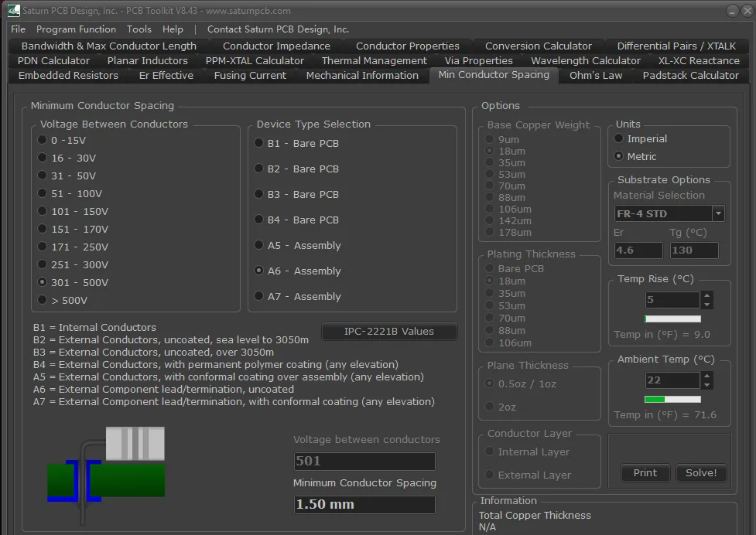Image resolution: width=756 pixels, height=535 pixels.
Task: Click the IPC-2221B Values button
Action: point(389,332)
